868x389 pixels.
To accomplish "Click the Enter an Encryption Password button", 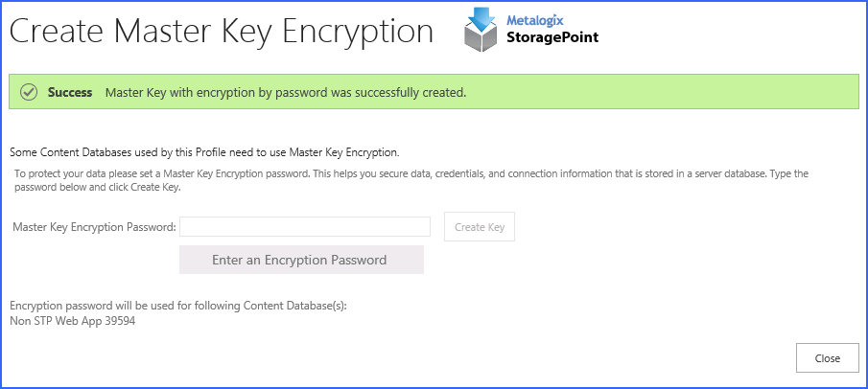I will coord(301,260).
